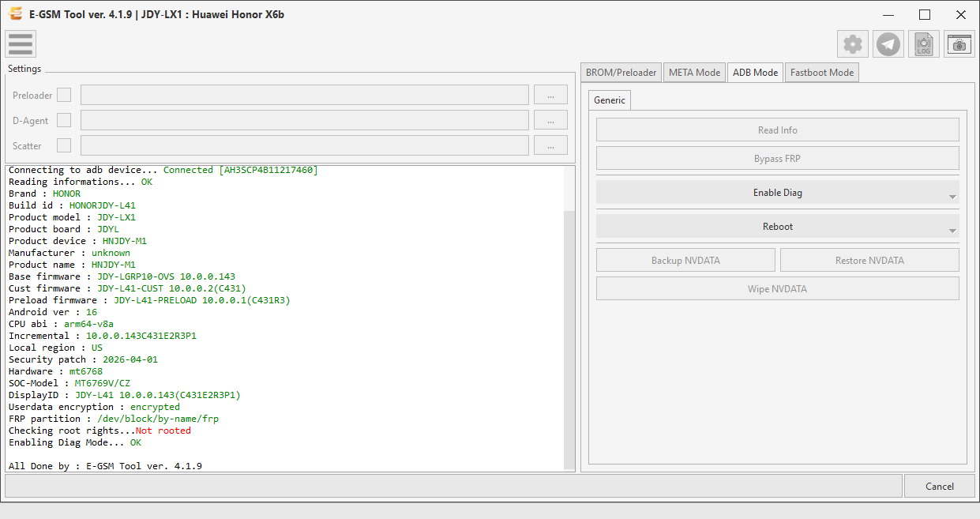Image resolution: width=980 pixels, height=519 pixels.
Task: Click the Wipe NVDATA button
Action: point(778,289)
